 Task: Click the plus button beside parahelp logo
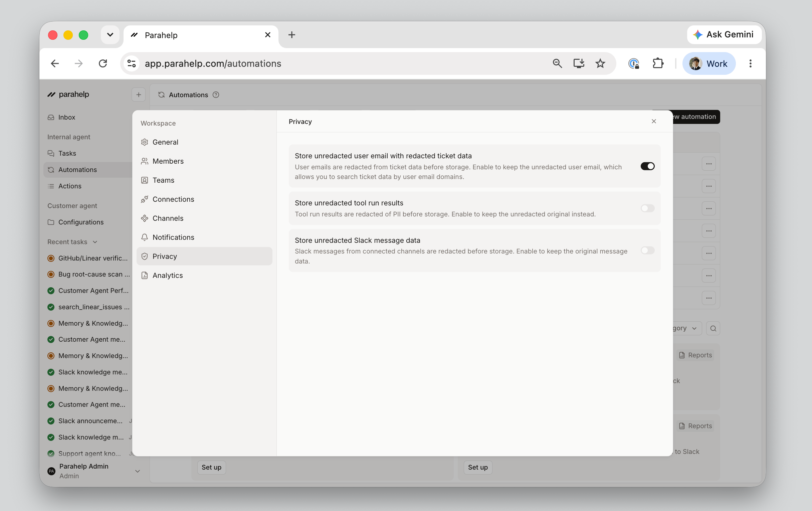tap(138, 95)
